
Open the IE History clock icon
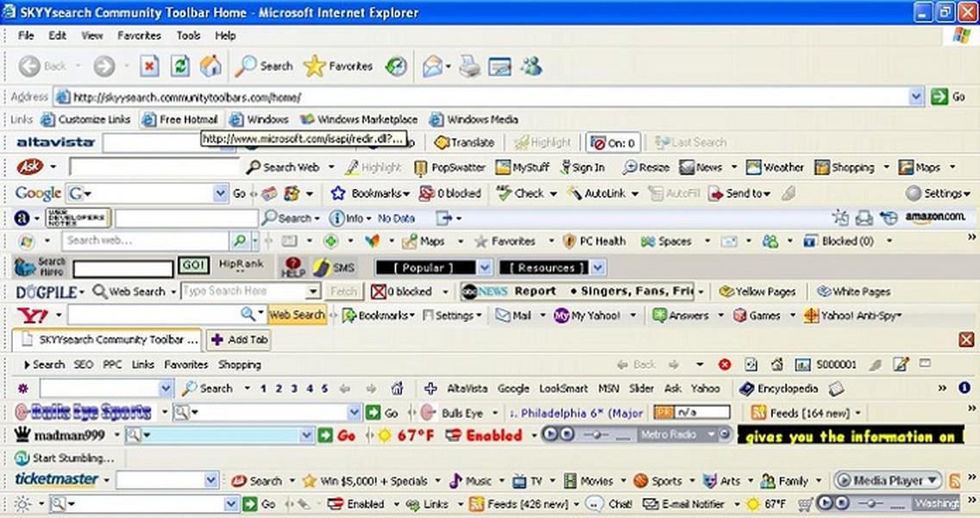pos(396,66)
